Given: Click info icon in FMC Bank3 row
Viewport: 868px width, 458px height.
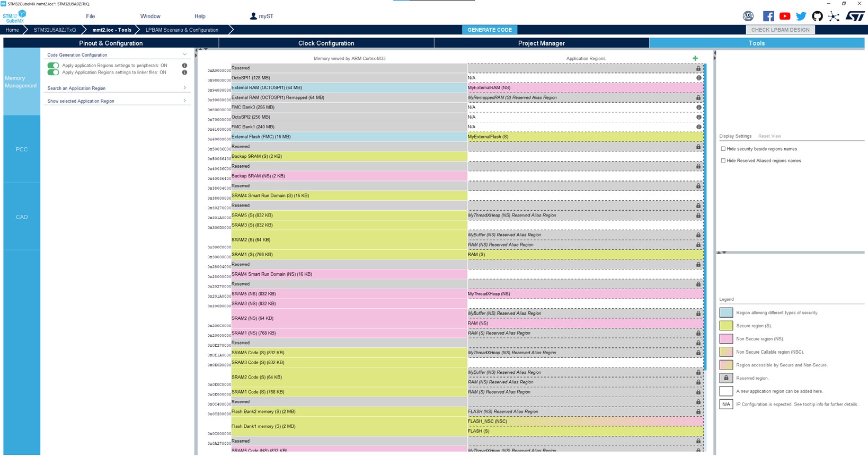Looking at the screenshot, I should [698, 107].
